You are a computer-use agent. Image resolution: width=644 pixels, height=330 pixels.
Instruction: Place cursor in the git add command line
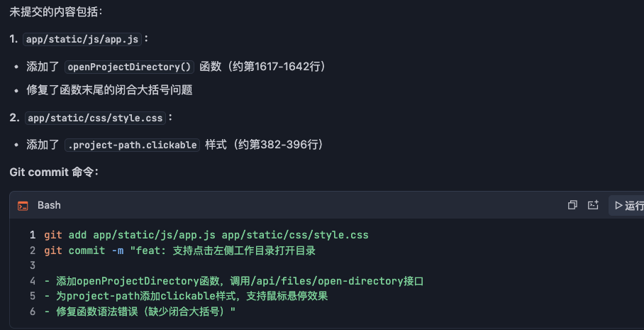(x=206, y=235)
